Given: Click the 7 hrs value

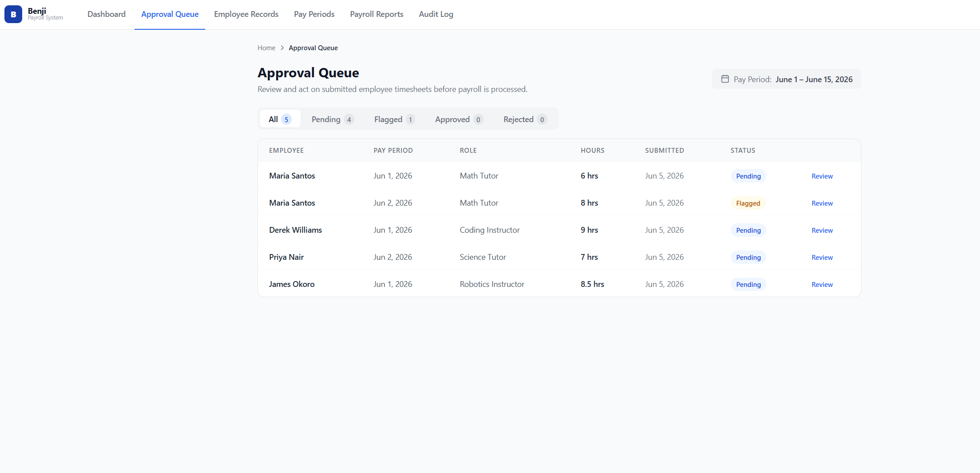Looking at the screenshot, I should pos(589,257).
